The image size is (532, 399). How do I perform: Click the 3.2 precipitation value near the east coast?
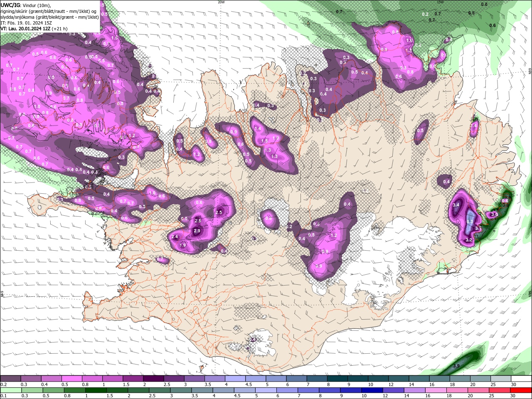click(469, 240)
